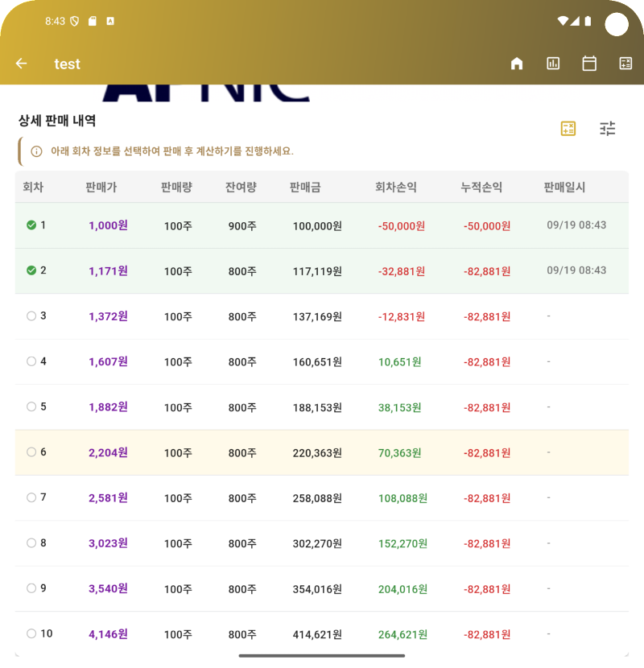Go to home via house icon
This screenshot has width=644, height=668.
[x=517, y=64]
